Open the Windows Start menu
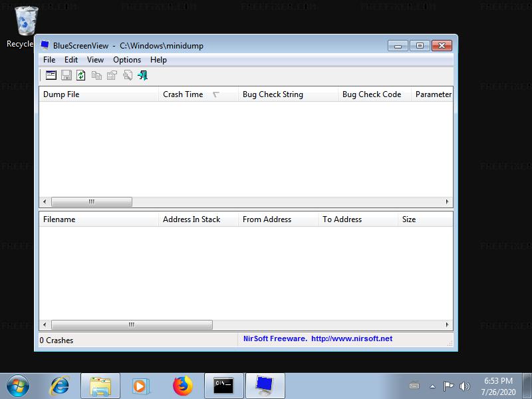Screen dimensions: 532x399 18,386
